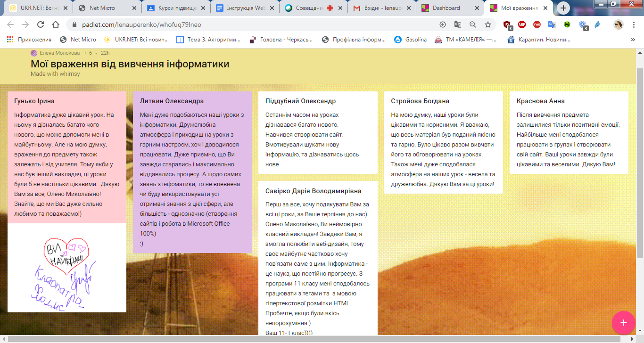Image resolution: width=644 pixels, height=343 pixels.
Task: Click the install plus icon in address bar
Action: click(442, 24)
